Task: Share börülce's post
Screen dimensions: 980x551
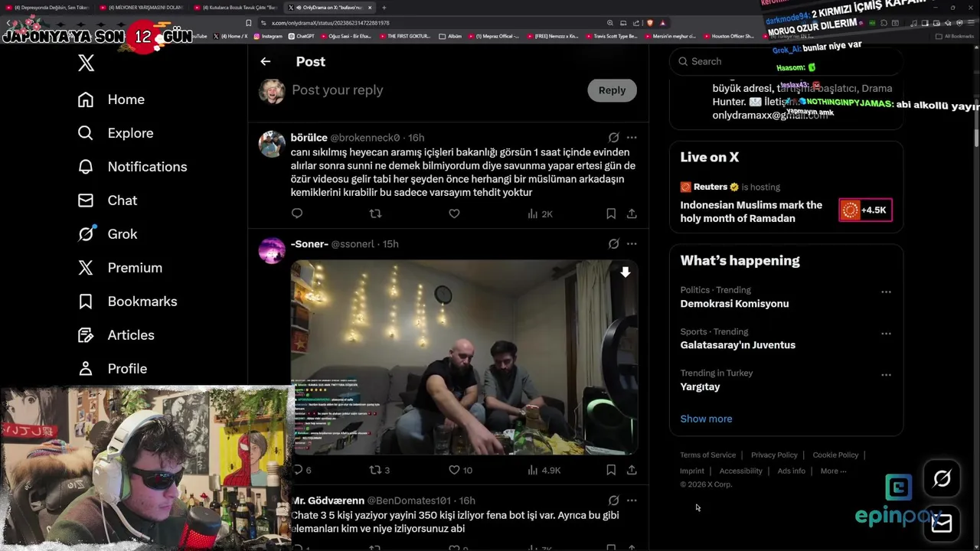Action: click(x=632, y=214)
